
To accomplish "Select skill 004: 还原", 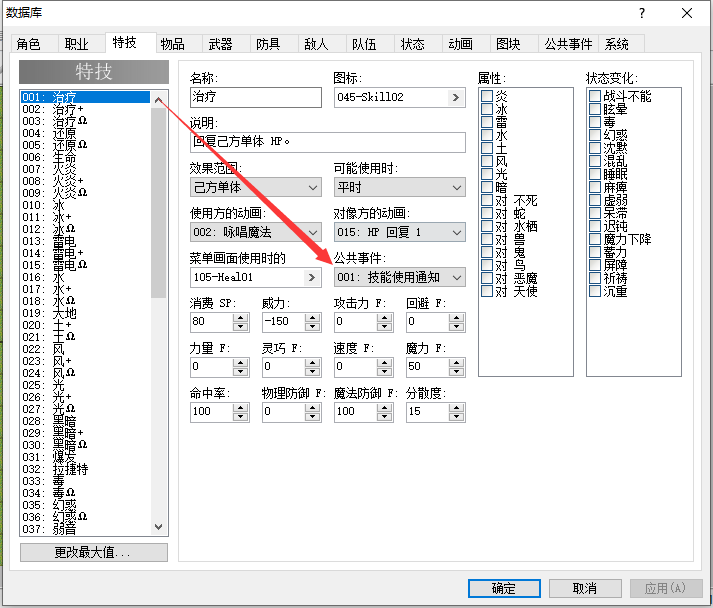I will pyautogui.click(x=85, y=133).
